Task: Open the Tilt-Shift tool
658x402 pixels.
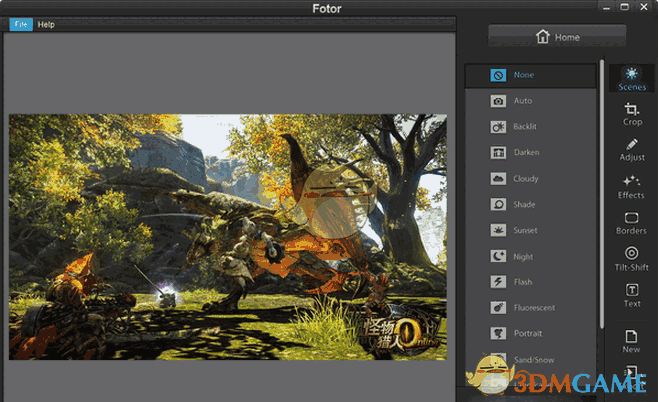Action: coord(632,259)
